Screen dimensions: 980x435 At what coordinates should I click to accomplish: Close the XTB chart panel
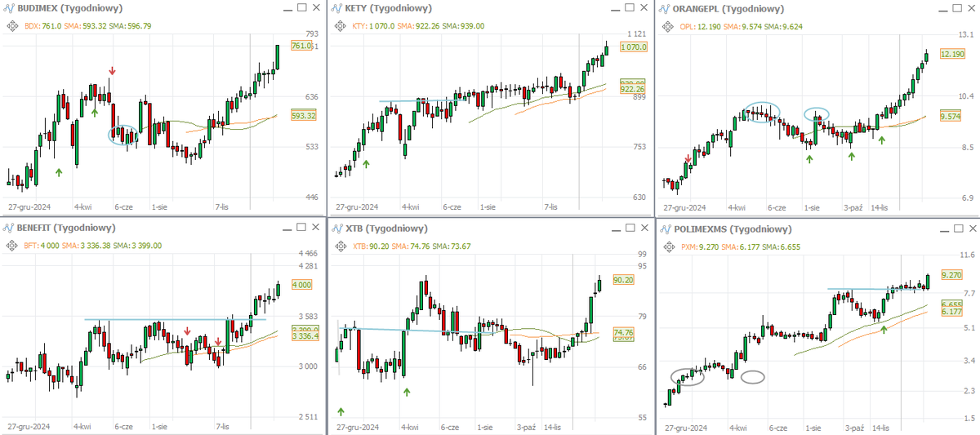(644, 227)
